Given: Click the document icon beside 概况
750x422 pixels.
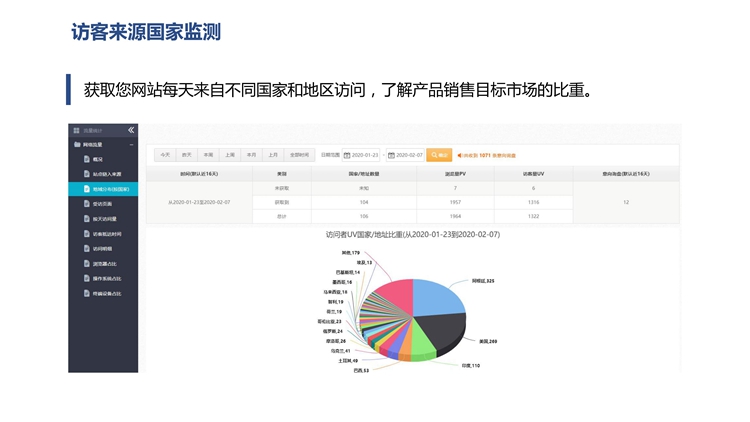Looking at the screenshot, I should [87, 159].
